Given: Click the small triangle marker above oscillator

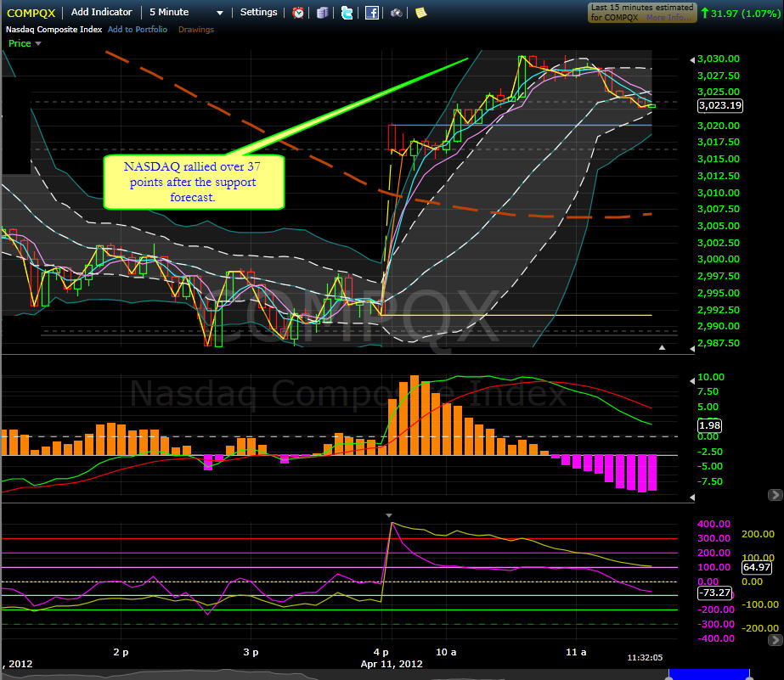Looking at the screenshot, I should pos(389,515).
